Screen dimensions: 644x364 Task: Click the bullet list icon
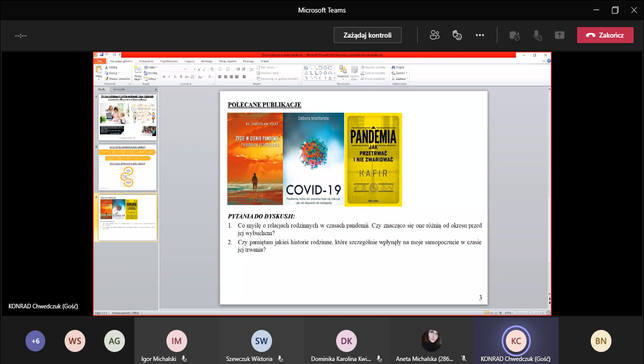221,69
